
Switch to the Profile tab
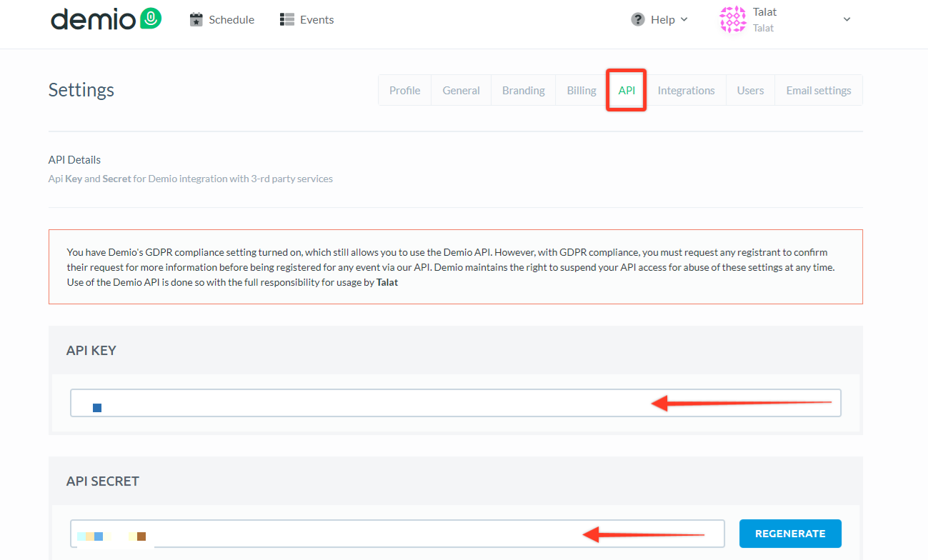pos(404,90)
